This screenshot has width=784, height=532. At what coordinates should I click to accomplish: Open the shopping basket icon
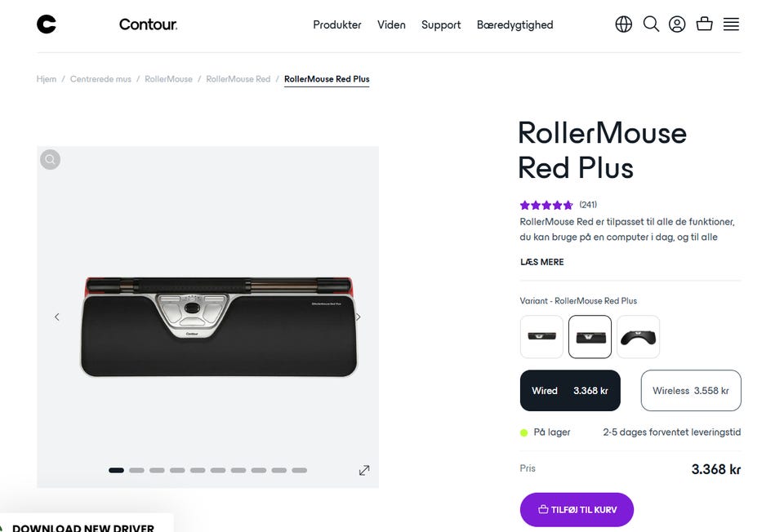tap(704, 24)
